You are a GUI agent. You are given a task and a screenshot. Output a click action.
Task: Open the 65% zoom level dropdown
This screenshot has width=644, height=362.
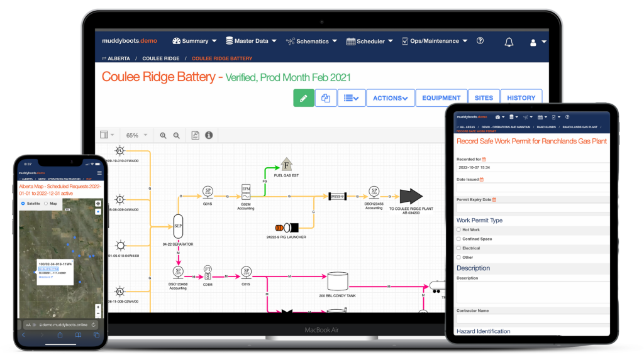coord(136,136)
